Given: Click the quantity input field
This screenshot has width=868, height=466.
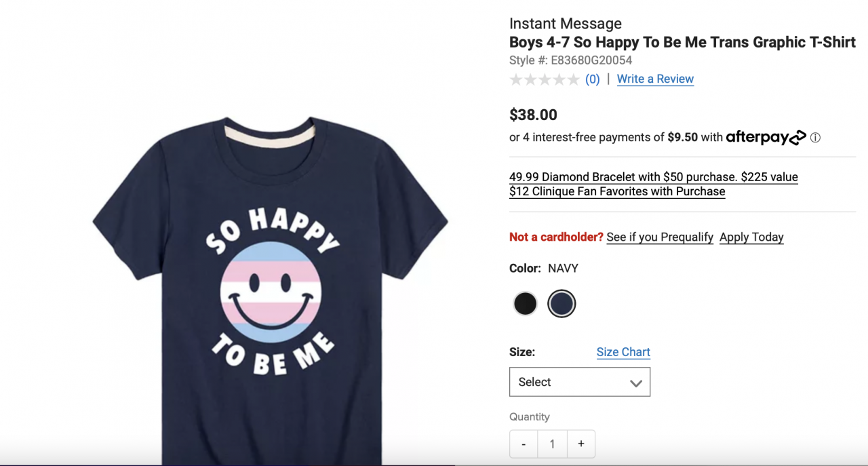Looking at the screenshot, I should (552, 444).
